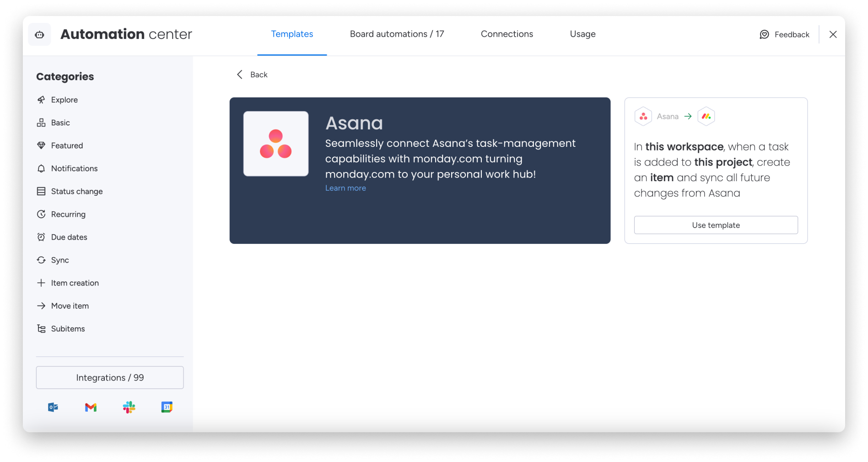The height and width of the screenshot is (462, 868).
Task: Click the Recurring category label
Action: [68, 214]
